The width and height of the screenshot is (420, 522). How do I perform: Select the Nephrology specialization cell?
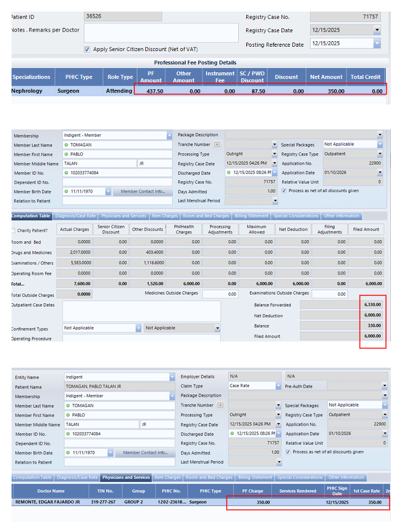coord(33,91)
